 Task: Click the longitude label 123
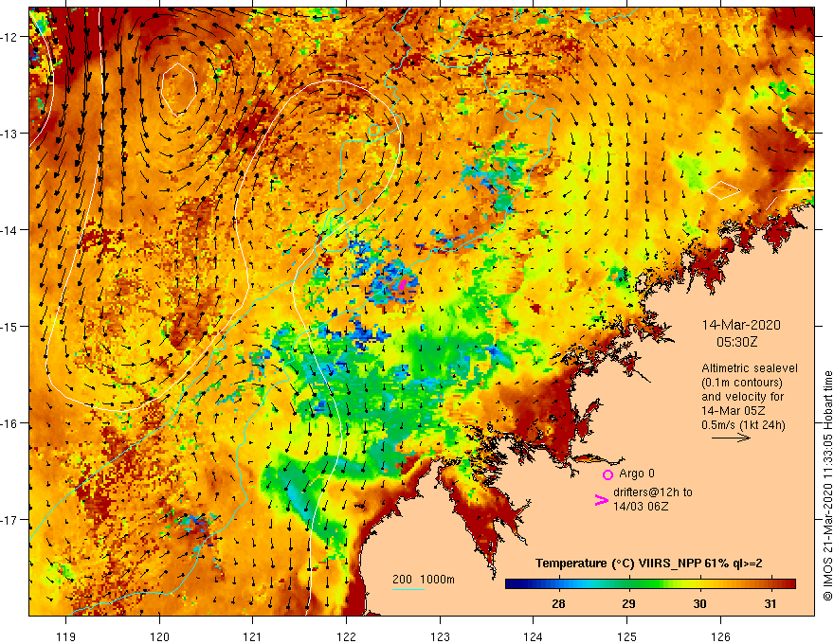(440, 636)
